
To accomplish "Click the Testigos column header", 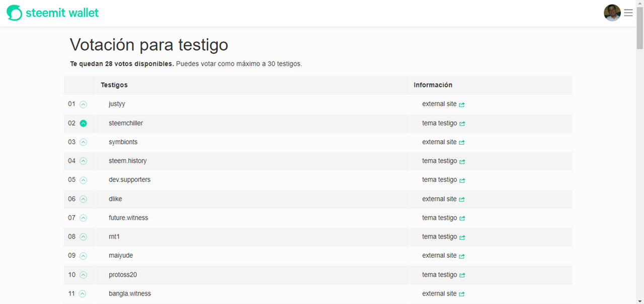I will click(114, 85).
